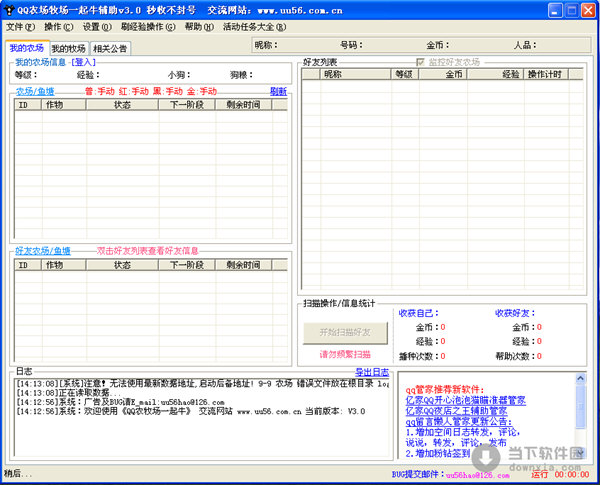This screenshot has width=600, height=485.
Task: Toggle the 监控好友农场 checkbox
Action: pyautogui.click(x=420, y=62)
